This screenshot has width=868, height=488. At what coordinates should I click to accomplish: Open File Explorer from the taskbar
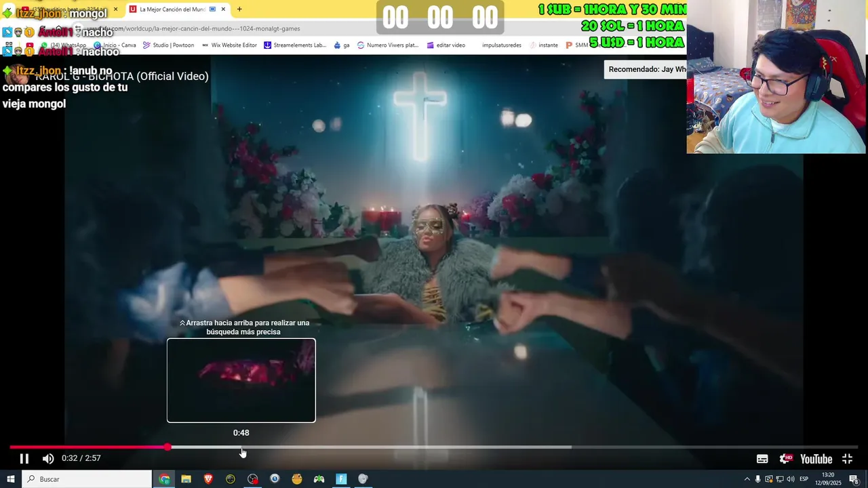[186, 479]
